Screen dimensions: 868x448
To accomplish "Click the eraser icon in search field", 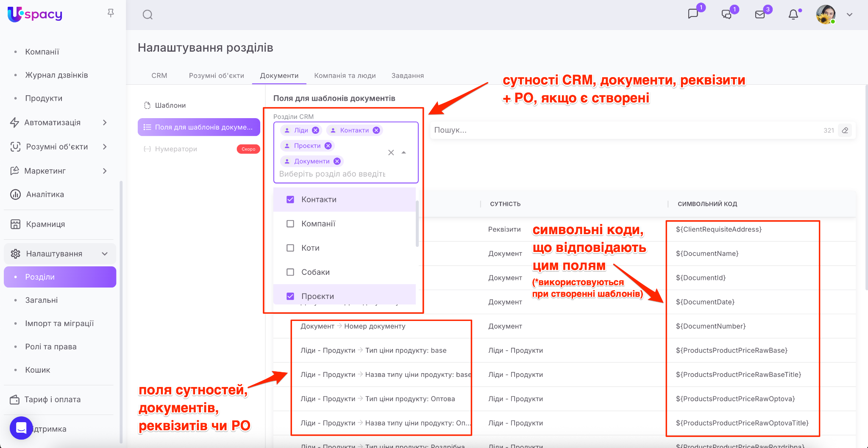I will [x=845, y=130].
